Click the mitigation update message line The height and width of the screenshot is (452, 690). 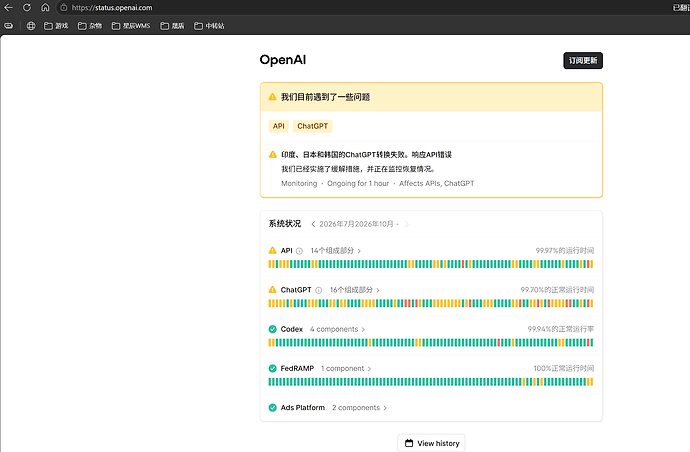pos(358,169)
